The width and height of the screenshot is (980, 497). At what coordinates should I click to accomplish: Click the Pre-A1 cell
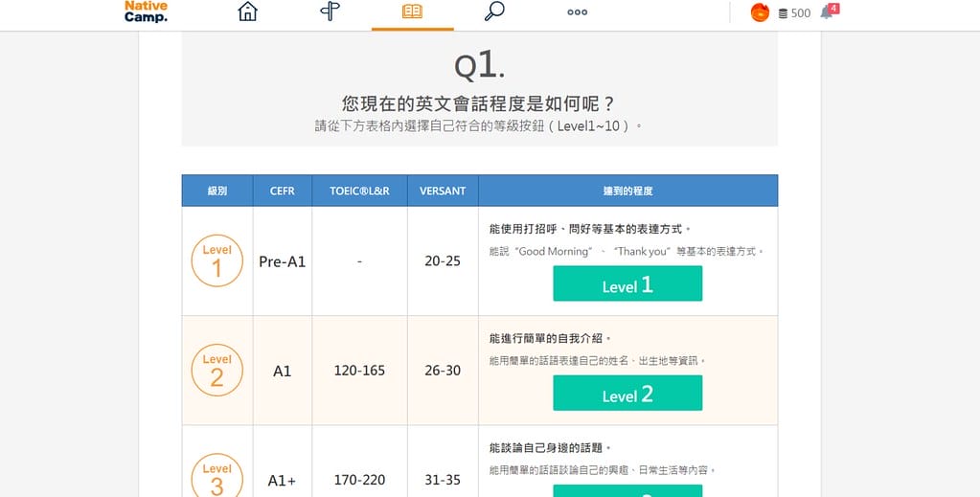pos(283,261)
